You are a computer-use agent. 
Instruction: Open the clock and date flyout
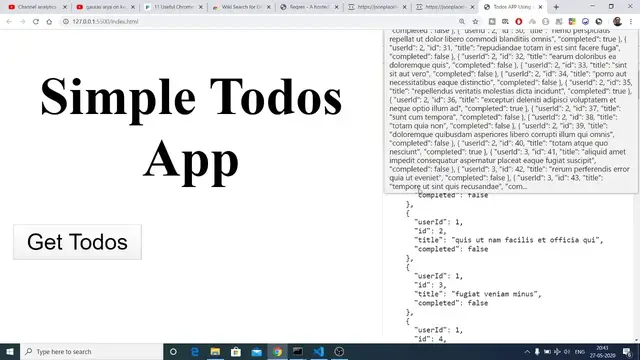click(x=602, y=351)
